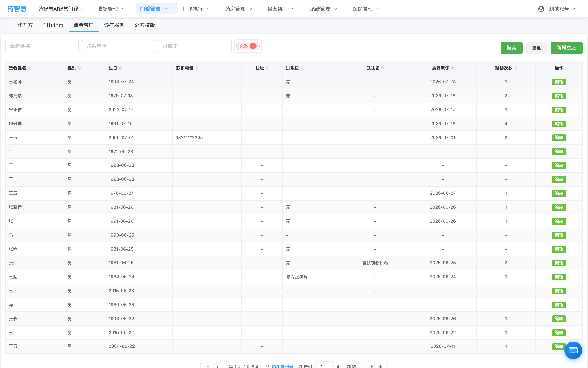Switch to the 处方模版 tab
The width and height of the screenshot is (588, 368).
coord(145,25)
